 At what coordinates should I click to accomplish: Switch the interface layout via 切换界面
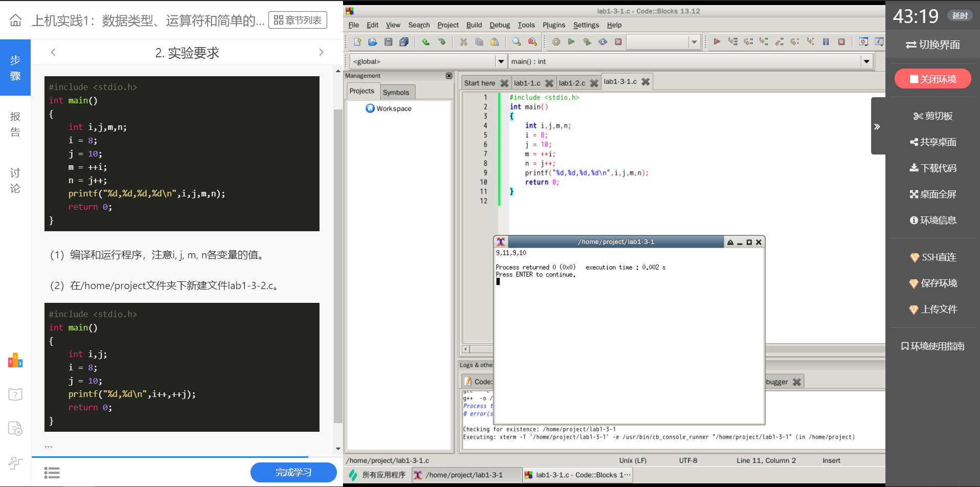(x=933, y=45)
